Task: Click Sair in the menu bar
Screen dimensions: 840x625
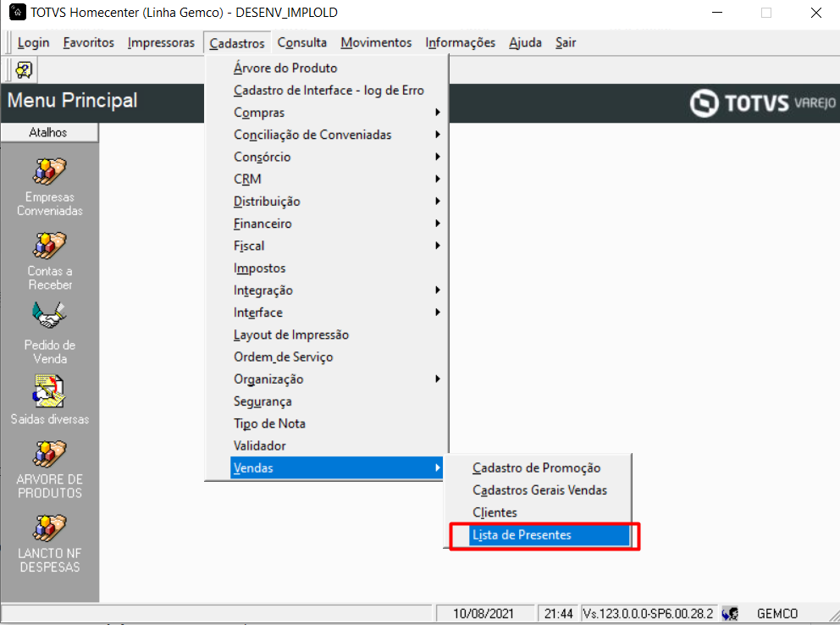Action: [566, 43]
